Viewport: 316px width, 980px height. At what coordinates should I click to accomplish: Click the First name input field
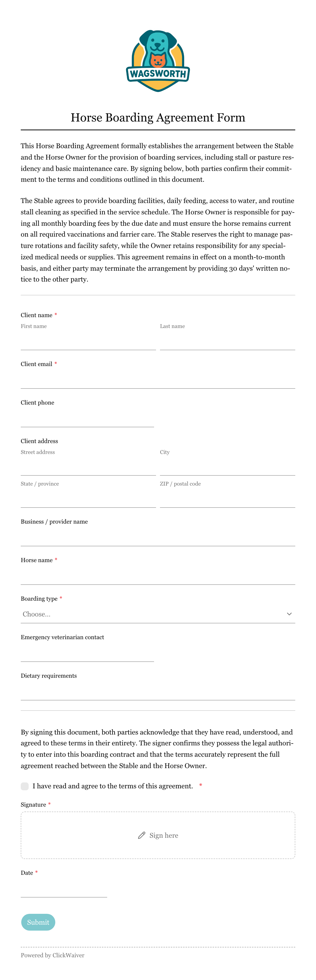pos(88,341)
